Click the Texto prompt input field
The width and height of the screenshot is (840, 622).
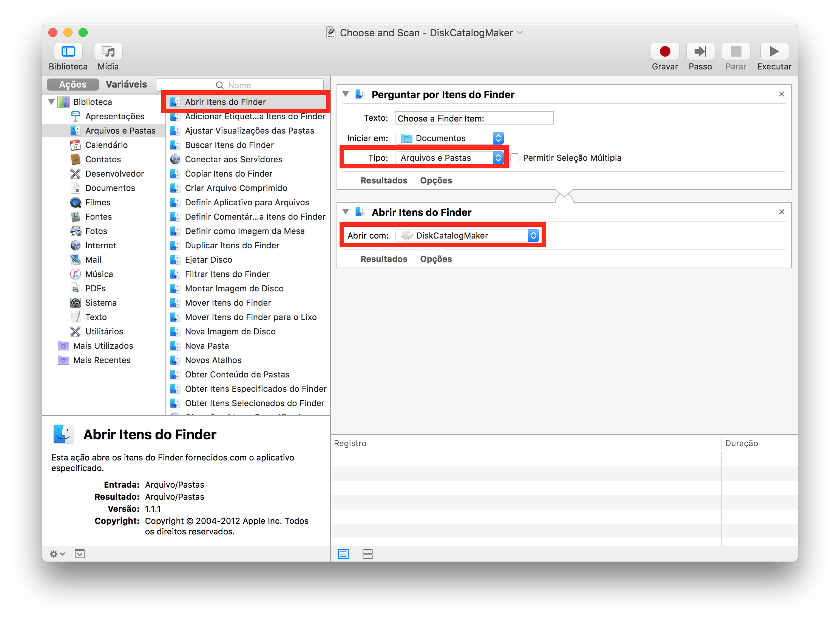(x=474, y=118)
